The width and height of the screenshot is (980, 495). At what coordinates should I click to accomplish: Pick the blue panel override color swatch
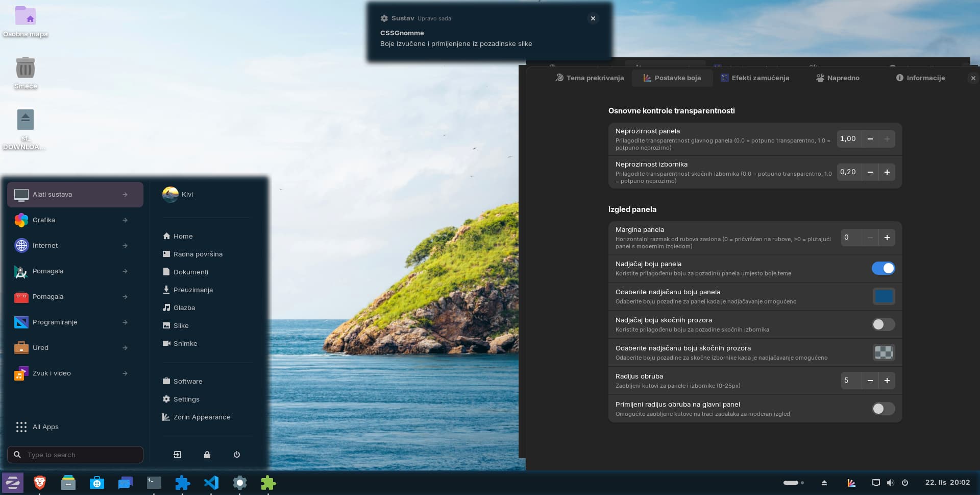(884, 296)
